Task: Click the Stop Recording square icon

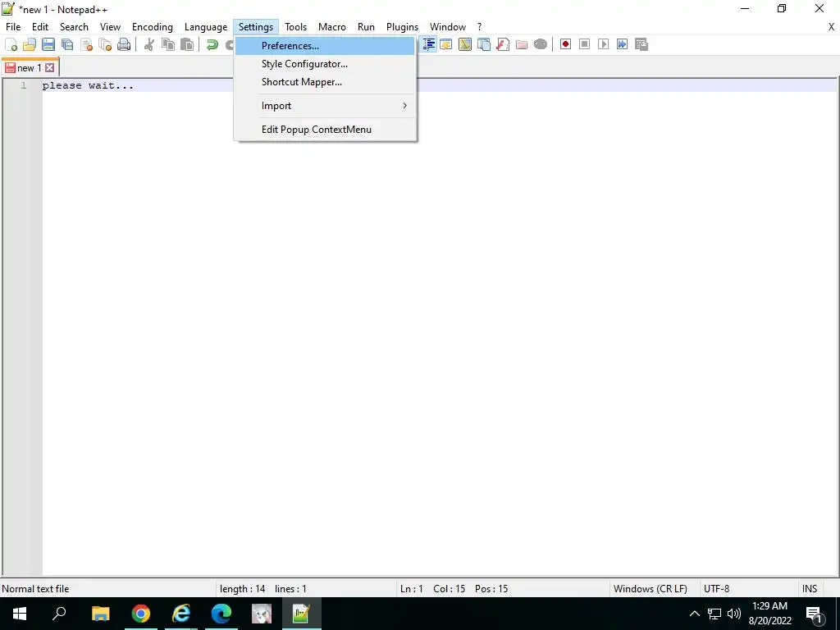Action: pos(584,44)
